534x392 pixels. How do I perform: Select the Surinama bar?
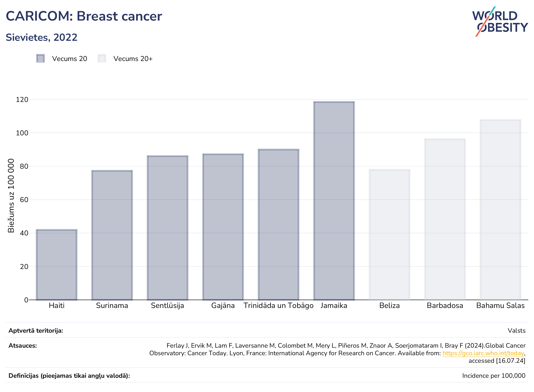tap(112, 235)
